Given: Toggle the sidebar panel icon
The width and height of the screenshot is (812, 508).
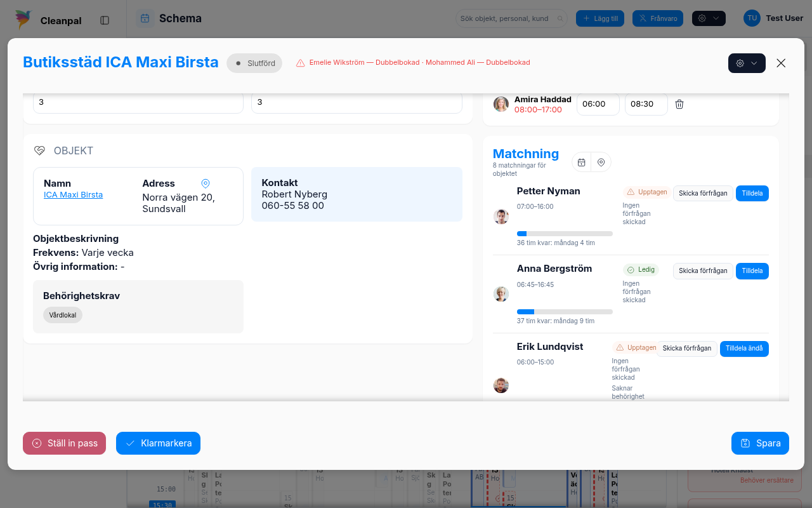Looking at the screenshot, I should click(105, 20).
